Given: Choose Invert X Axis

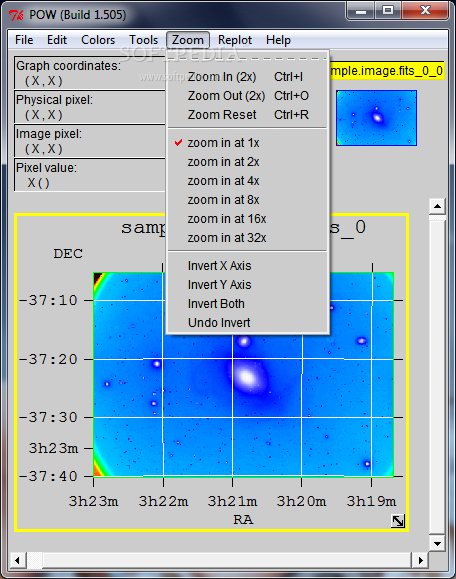Looking at the screenshot, I should [x=247, y=266].
